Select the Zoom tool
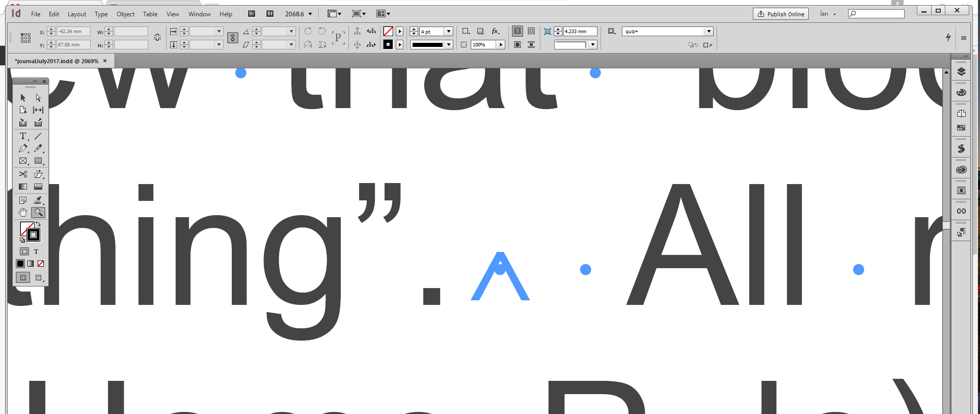This screenshot has height=414, width=980. [38, 213]
